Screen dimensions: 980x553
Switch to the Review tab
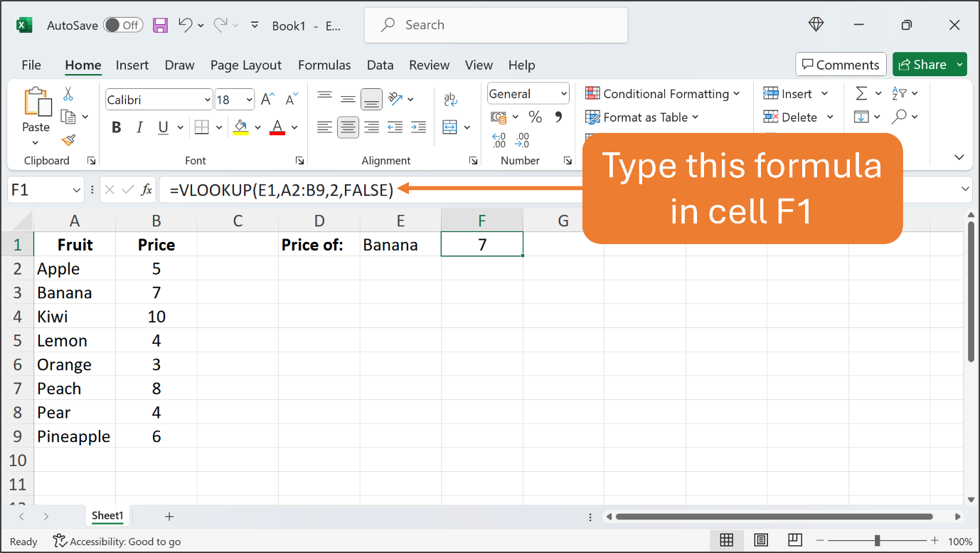[430, 65]
